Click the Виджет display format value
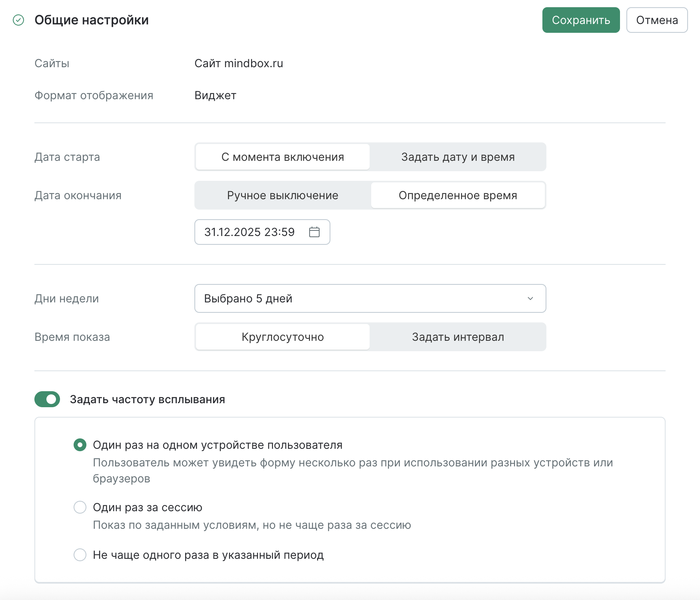Image resolution: width=700 pixels, height=600 pixels. 215,95
